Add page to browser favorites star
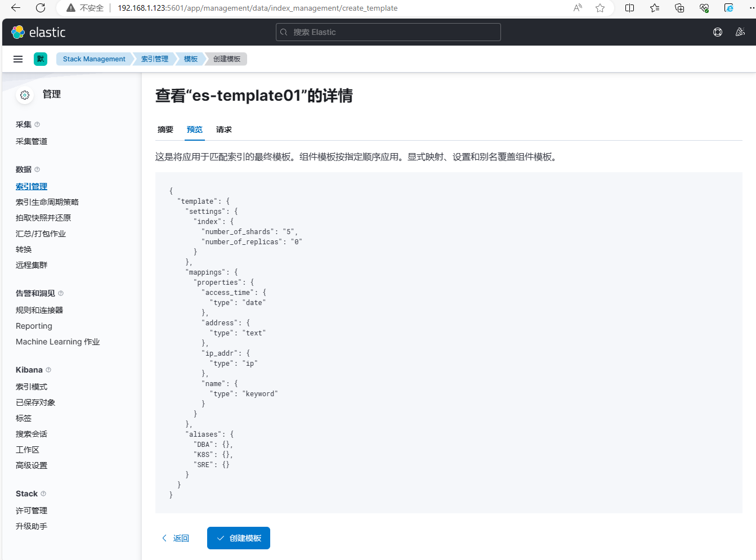 600,8
